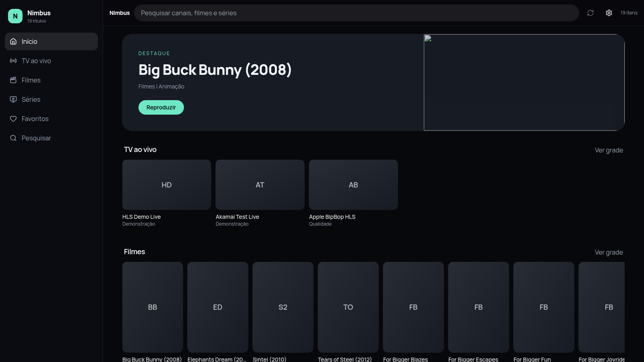Viewport: 644px width, 362px height.
Task: Open the Sintel (2010) movie poster
Action: click(283, 307)
